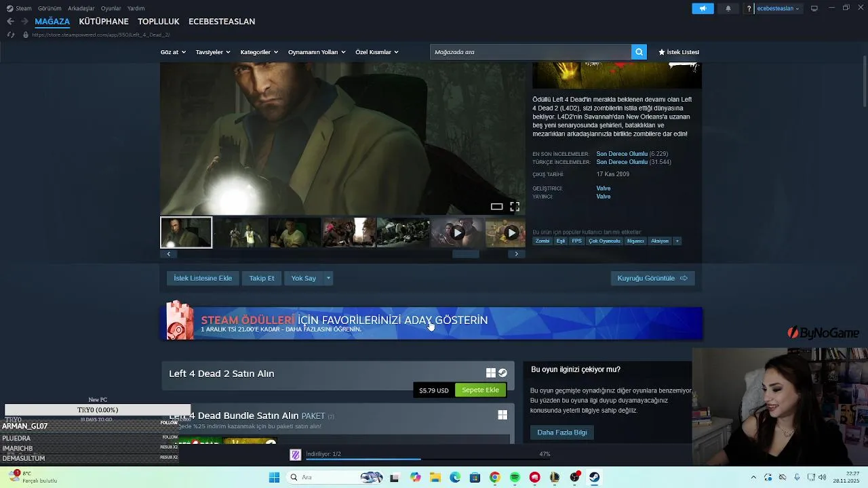Click the download progress bar

pyautogui.click(x=428, y=459)
